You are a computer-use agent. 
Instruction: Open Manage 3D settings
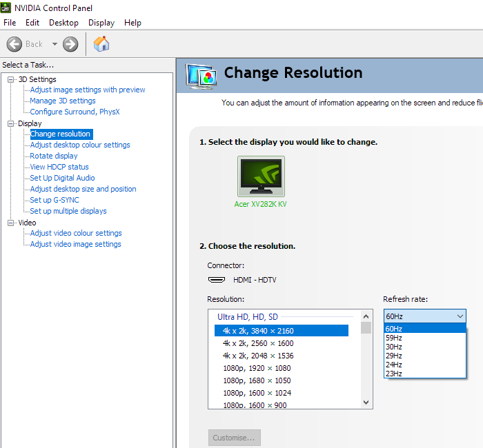pyautogui.click(x=63, y=101)
